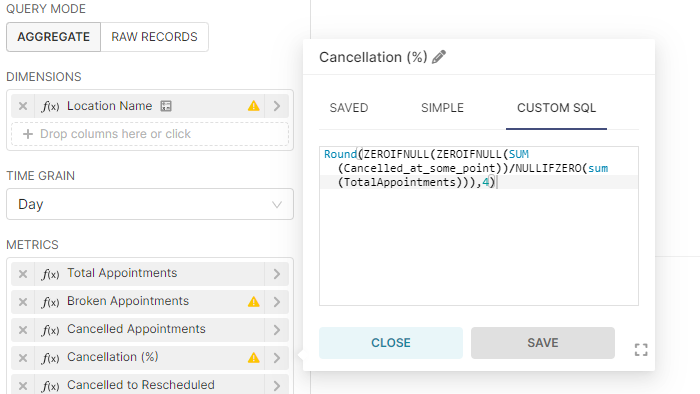Click the warning icon on Broken Appointments
The image size is (700, 394).
pyautogui.click(x=254, y=302)
